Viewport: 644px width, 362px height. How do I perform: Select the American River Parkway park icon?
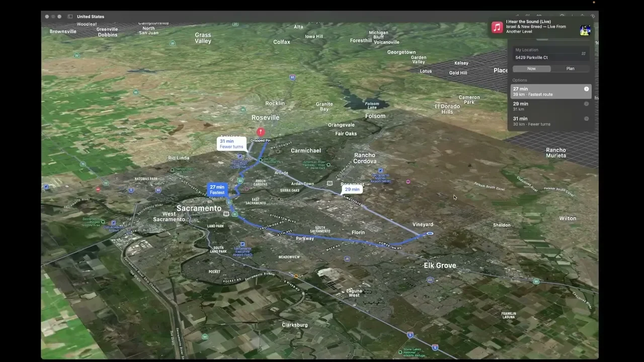click(x=329, y=164)
